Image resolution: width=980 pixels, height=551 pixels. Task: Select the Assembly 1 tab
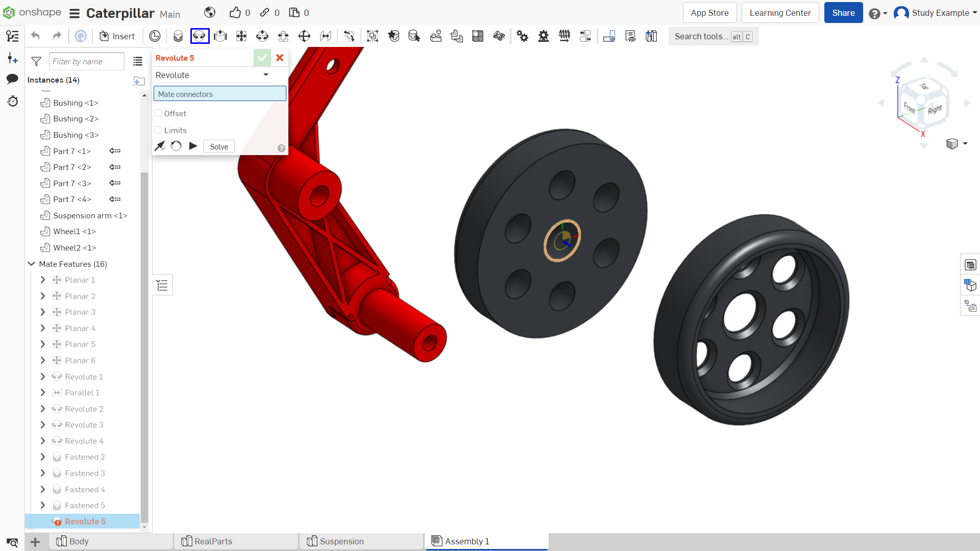click(x=486, y=541)
